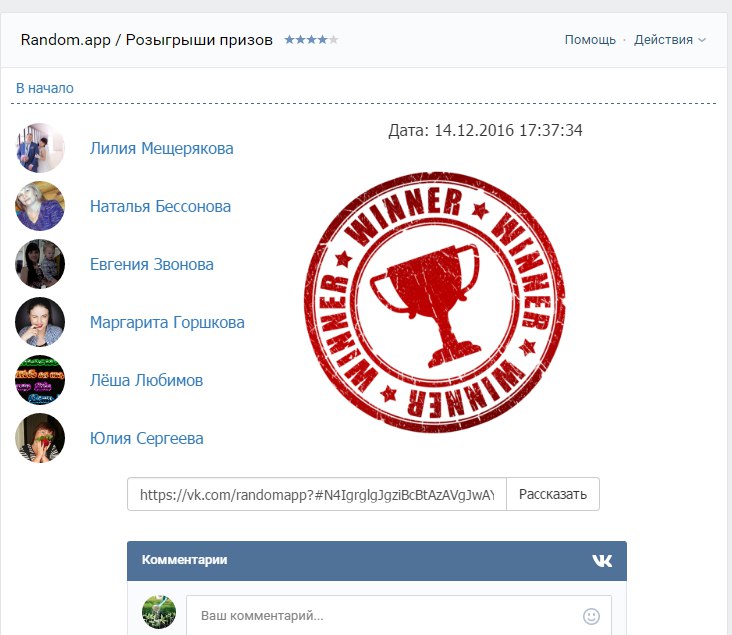Click Евгения Звонова's avatar photo
Screen dimensions: 732x635
coord(40,264)
